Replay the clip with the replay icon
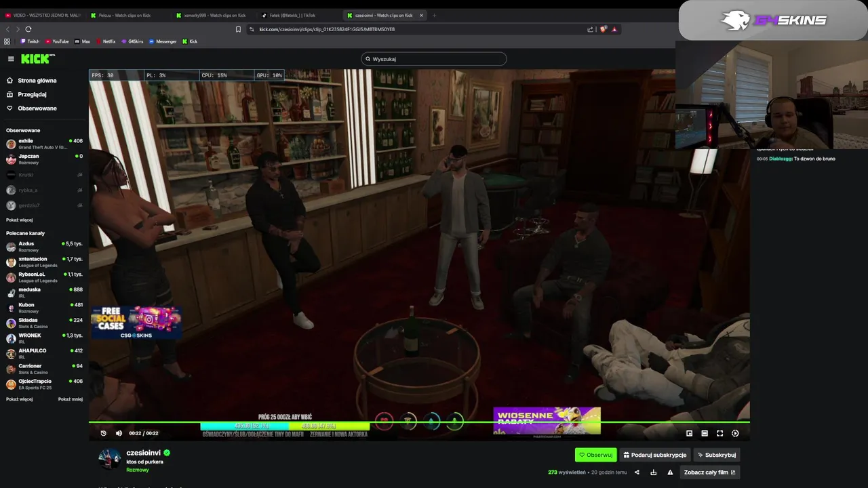Screen dimensions: 868x488 [x=103, y=433]
